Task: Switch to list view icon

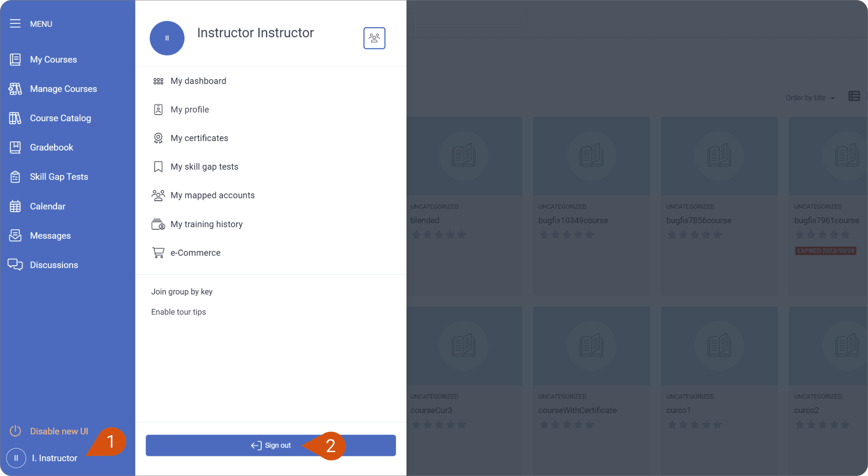Action: [x=854, y=97]
